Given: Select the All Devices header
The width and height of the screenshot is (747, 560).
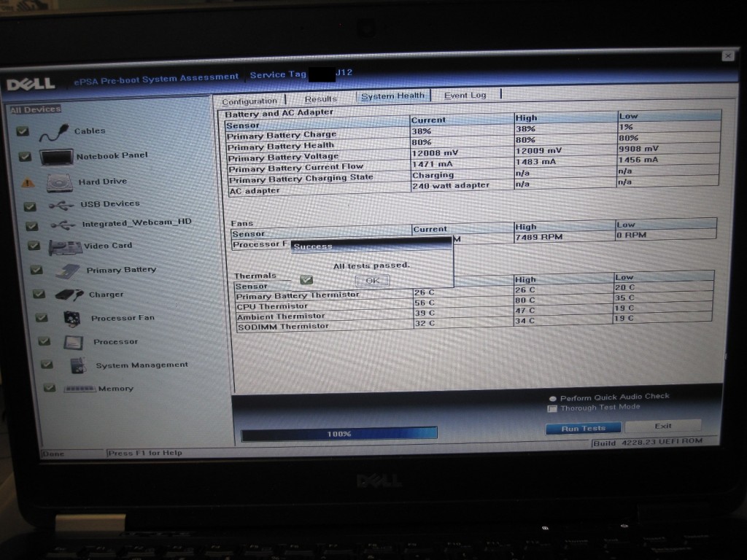Looking at the screenshot, I should point(36,109).
